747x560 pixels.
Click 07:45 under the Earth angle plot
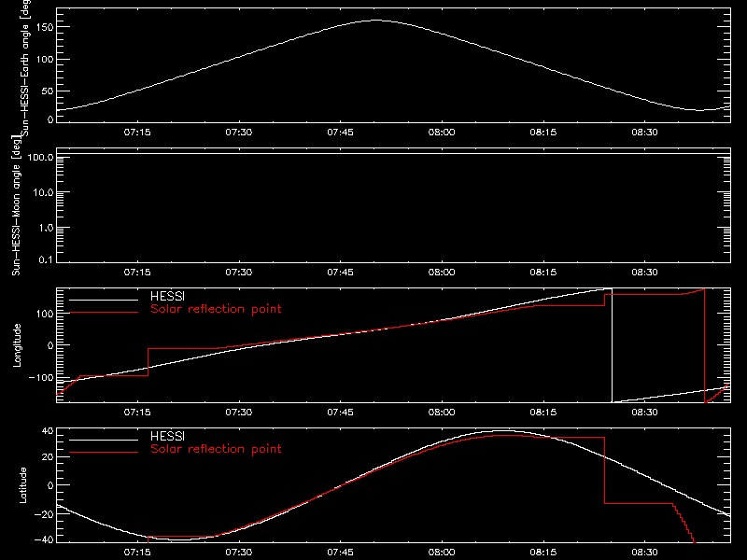click(340, 133)
